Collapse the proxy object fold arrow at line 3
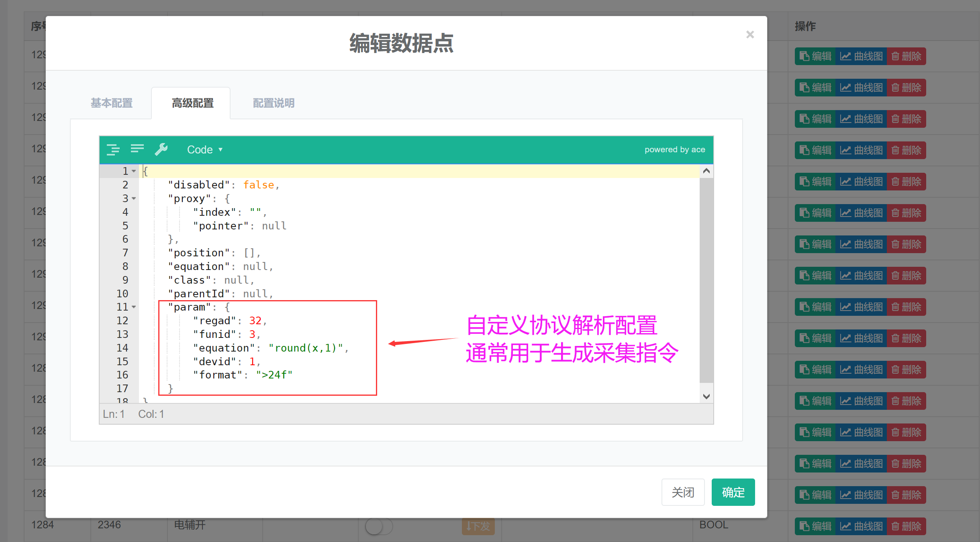Viewport: 980px width, 542px height. coord(134,198)
